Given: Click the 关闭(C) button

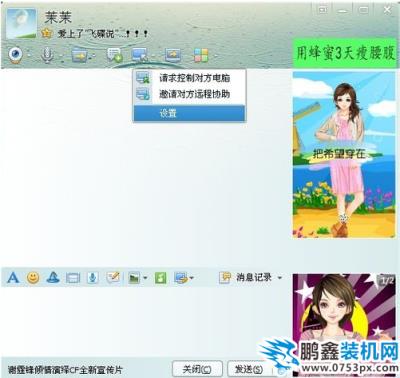Looking at the screenshot, I should pyautogui.click(x=197, y=369).
